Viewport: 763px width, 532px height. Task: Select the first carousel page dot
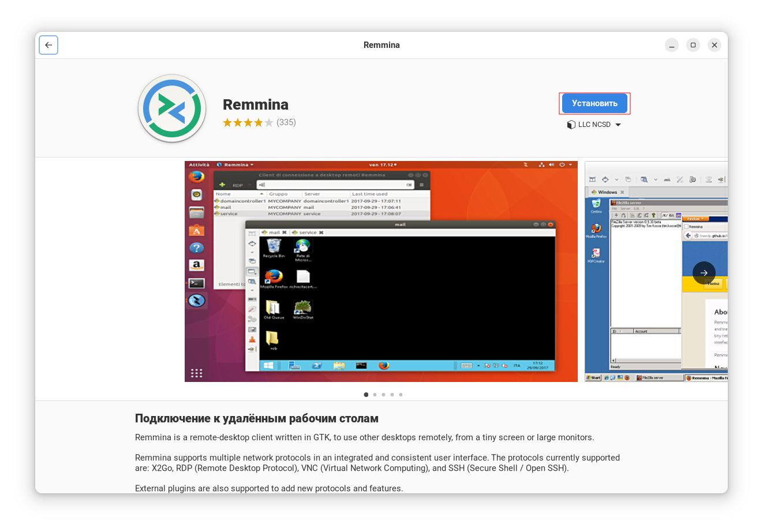click(x=366, y=395)
